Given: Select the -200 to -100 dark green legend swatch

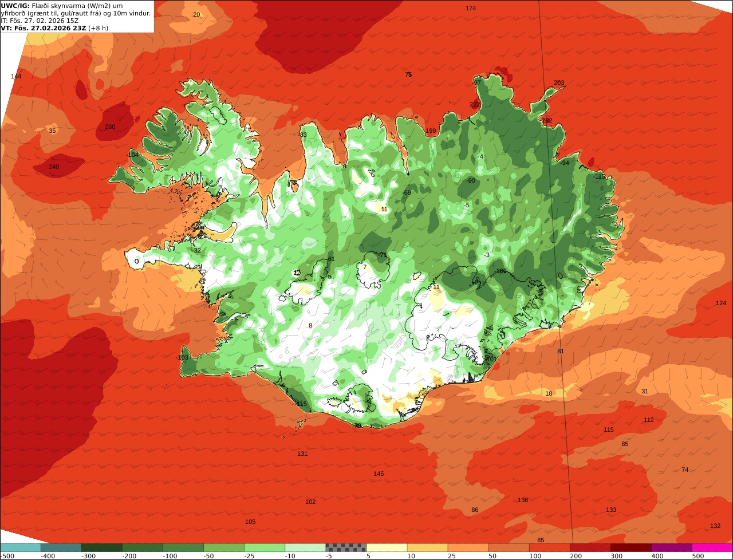Looking at the screenshot, I should click(x=143, y=547).
